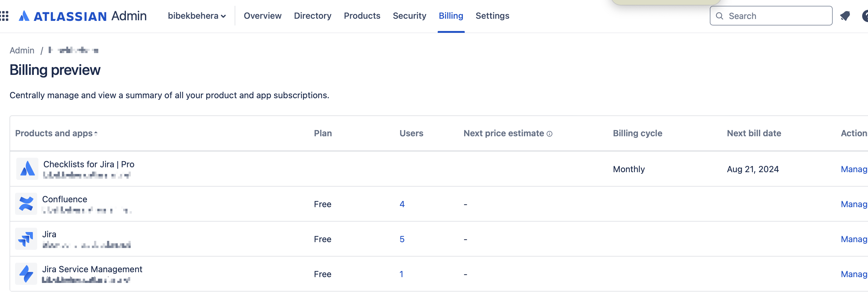Click the search magnifier icon
This screenshot has height=294, width=868.
[719, 16]
